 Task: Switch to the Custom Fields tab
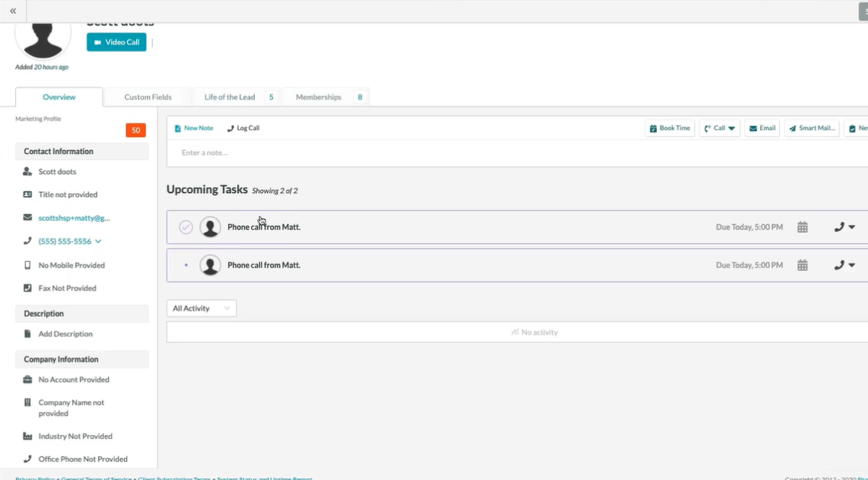click(x=148, y=97)
